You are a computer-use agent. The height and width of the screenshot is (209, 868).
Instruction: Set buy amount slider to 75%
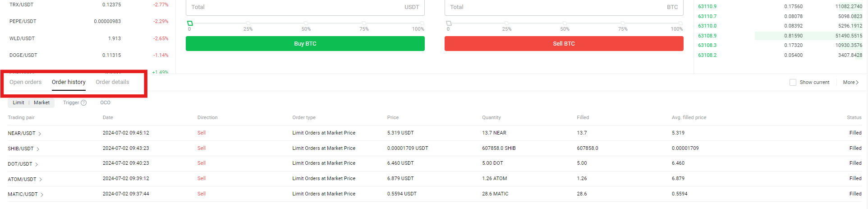click(364, 23)
